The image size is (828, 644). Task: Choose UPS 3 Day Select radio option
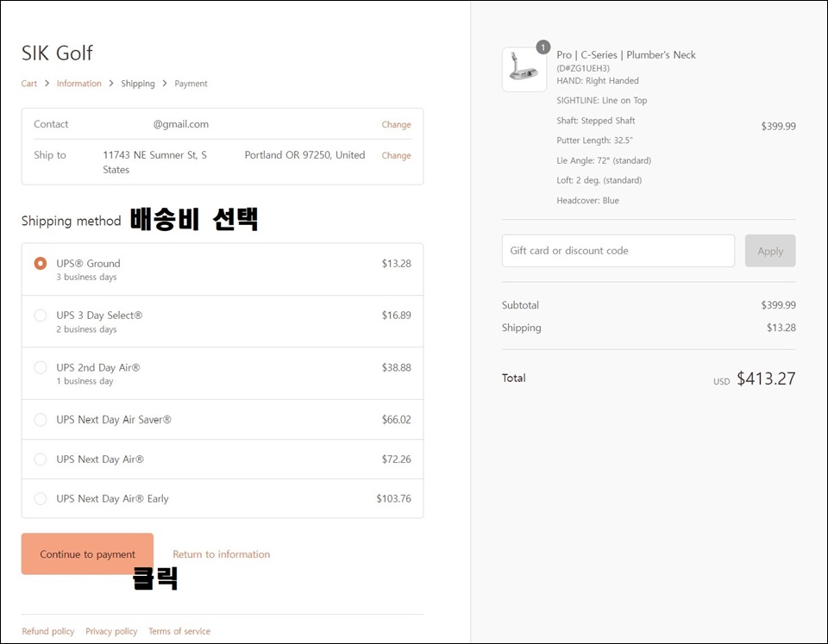click(41, 316)
